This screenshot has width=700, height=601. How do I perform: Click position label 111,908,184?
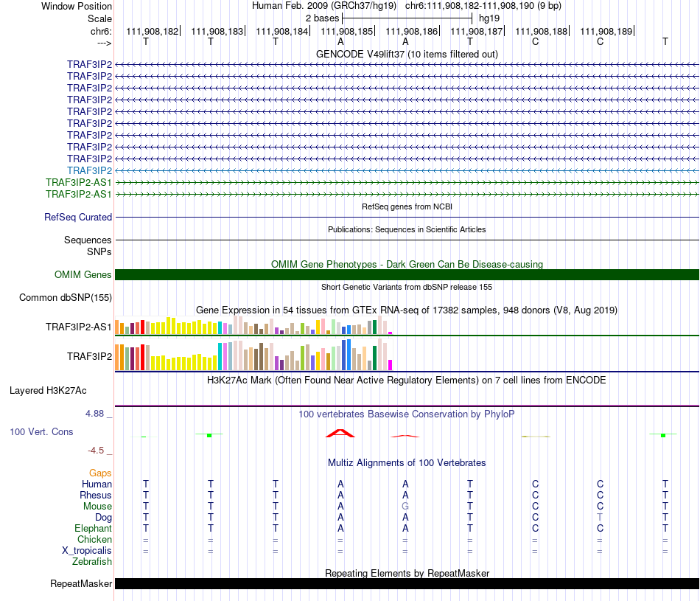click(x=281, y=31)
